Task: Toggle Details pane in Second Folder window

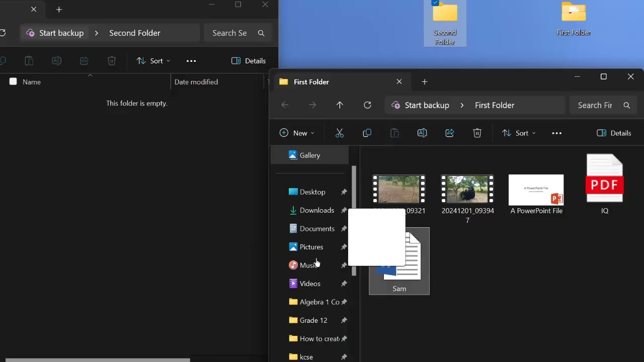Action: [x=249, y=61]
